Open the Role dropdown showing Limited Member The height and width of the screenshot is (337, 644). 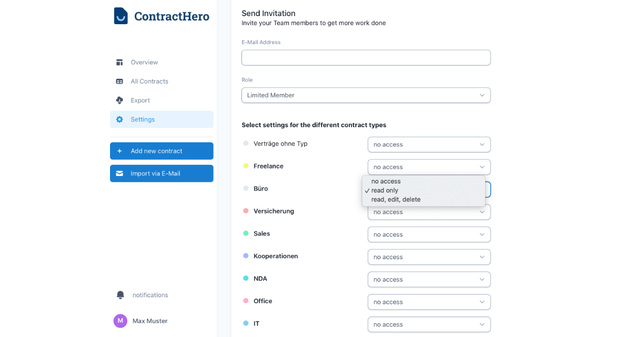point(366,95)
